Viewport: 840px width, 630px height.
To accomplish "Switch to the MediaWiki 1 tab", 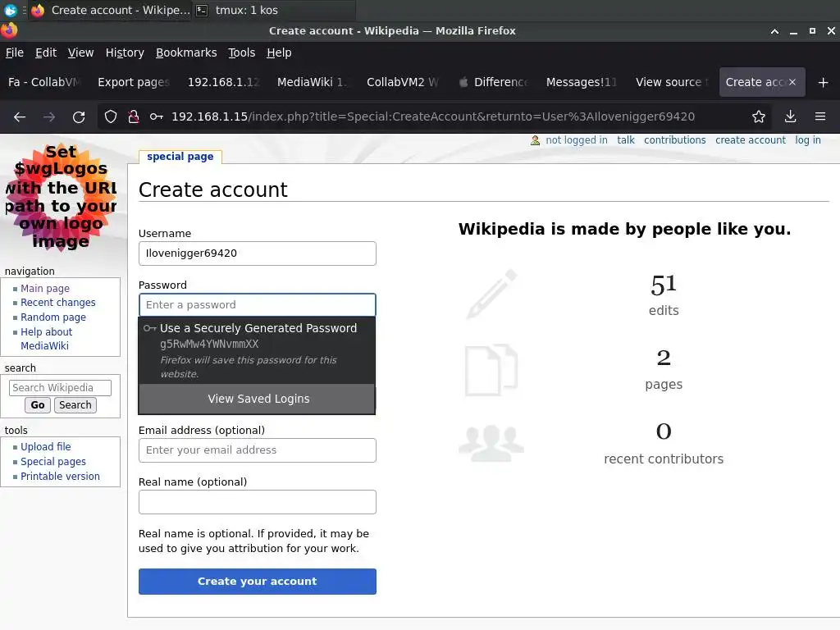I will click(313, 82).
